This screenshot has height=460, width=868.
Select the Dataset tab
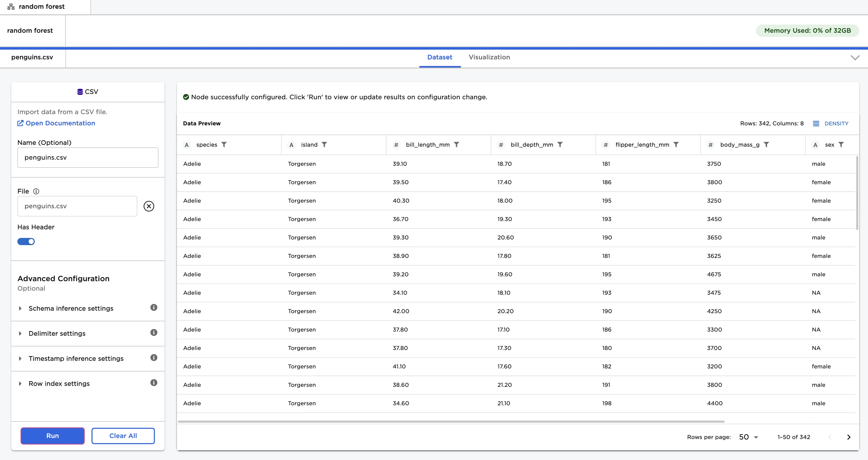tap(440, 57)
